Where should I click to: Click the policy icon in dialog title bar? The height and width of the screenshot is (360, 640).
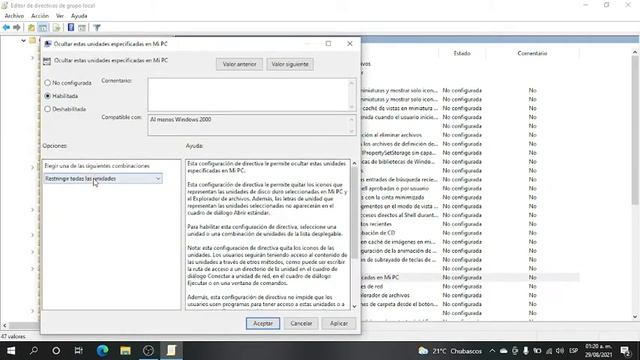[48, 44]
